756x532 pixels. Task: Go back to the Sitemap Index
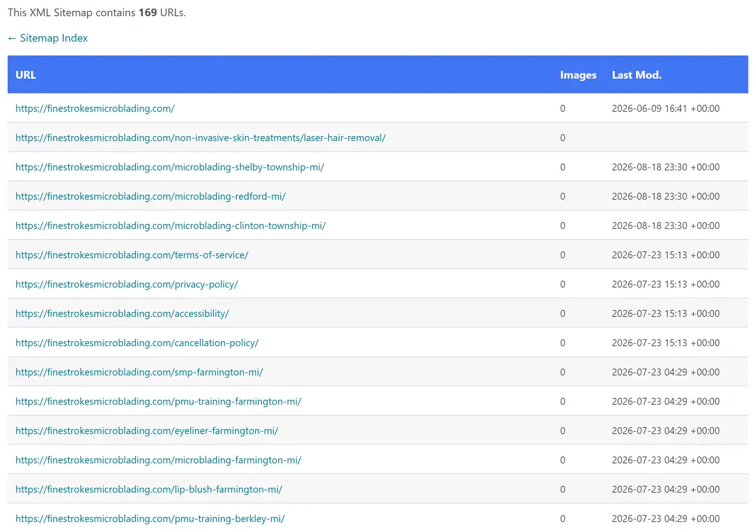48,38
